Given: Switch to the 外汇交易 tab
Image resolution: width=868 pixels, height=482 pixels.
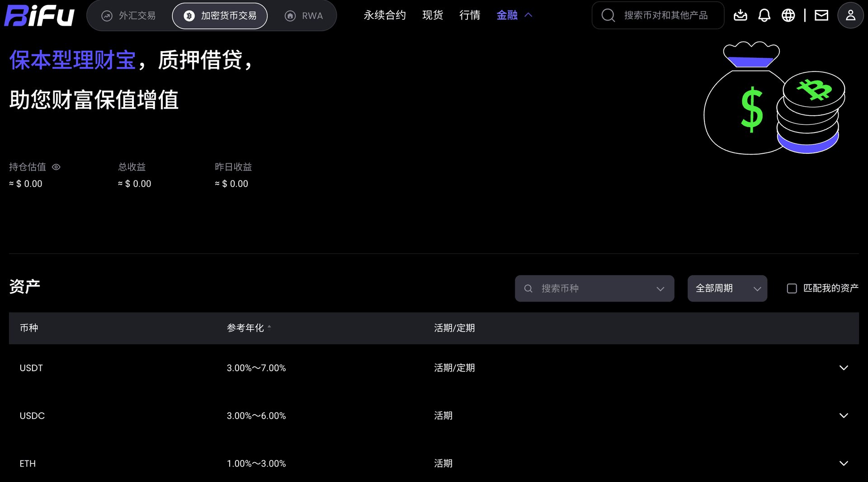Looking at the screenshot, I should tap(129, 16).
